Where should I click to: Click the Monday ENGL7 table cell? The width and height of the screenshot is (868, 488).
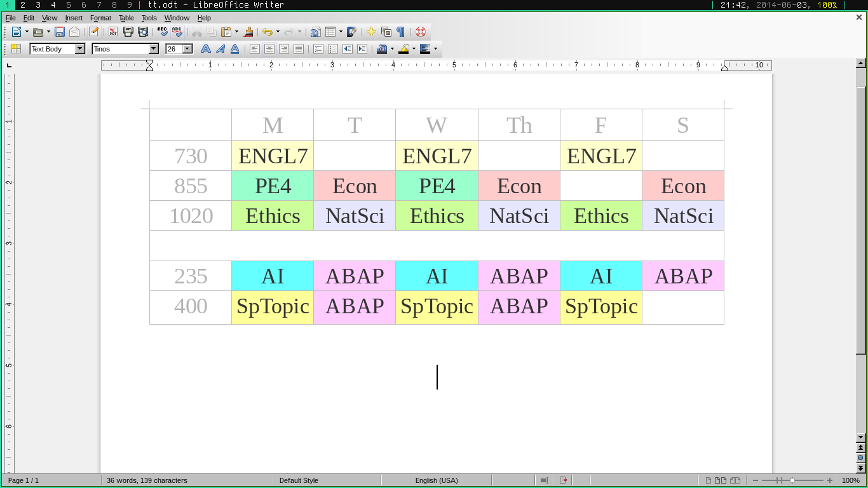(273, 156)
